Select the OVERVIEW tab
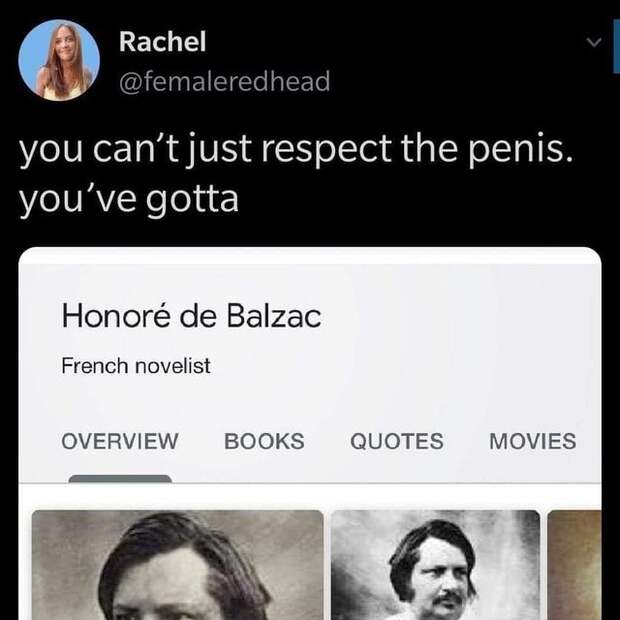The image size is (620, 620). 120,441
